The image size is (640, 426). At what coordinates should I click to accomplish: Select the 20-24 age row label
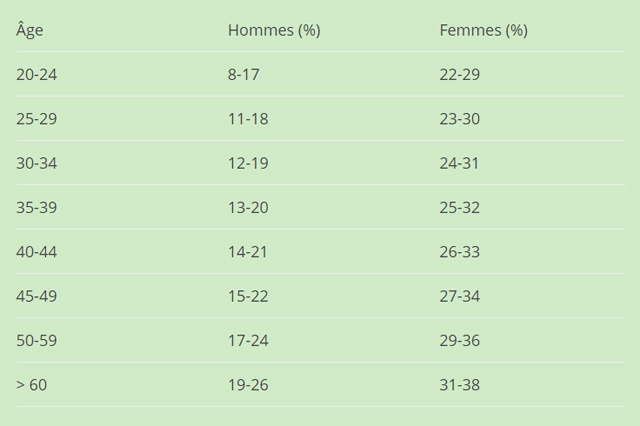pos(37,75)
